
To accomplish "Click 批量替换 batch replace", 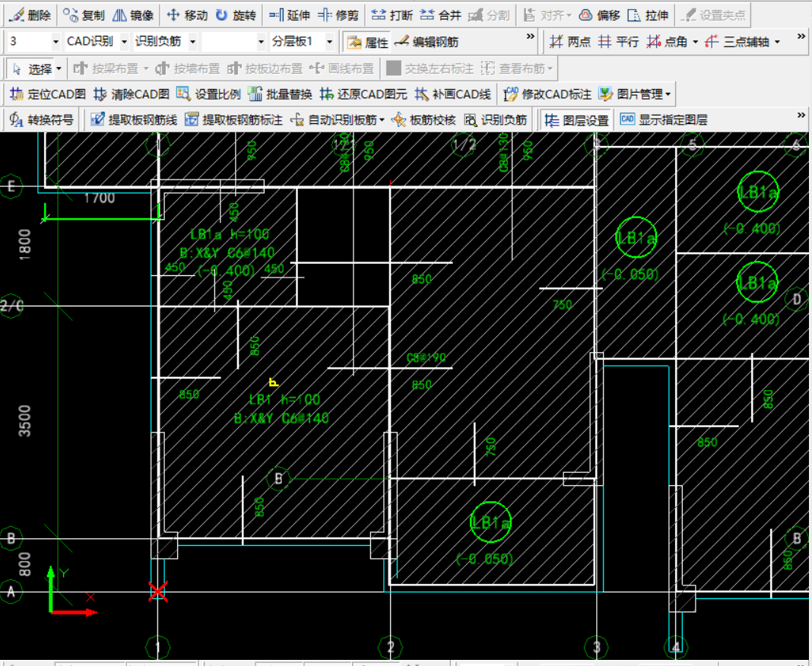I will pyautogui.click(x=280, y=94).
